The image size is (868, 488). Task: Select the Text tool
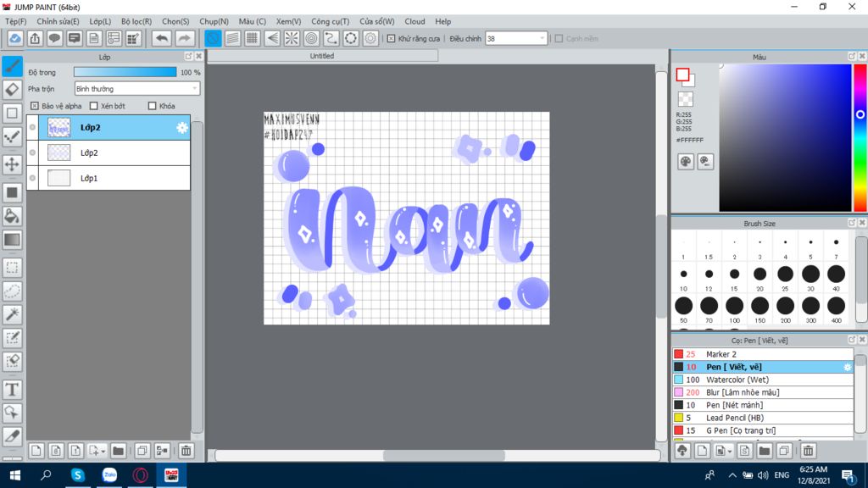[12, 390]
